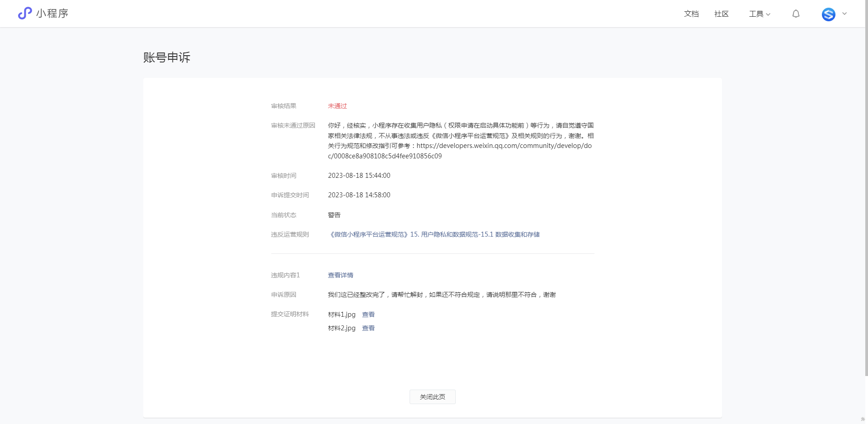
Task: Click the 关闭此页 button
Action: (432, 397)
